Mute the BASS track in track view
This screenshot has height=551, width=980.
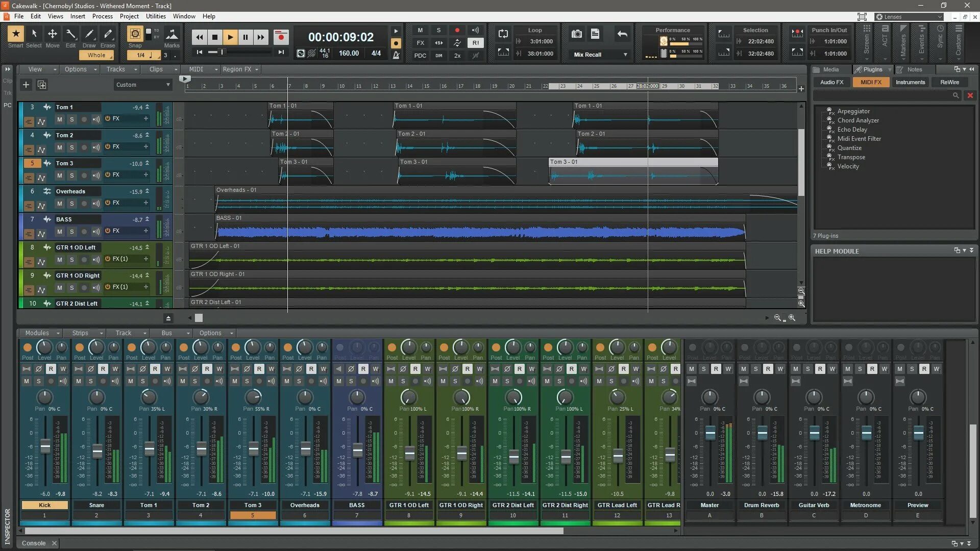pyautogui.click(x=60, y=232)
